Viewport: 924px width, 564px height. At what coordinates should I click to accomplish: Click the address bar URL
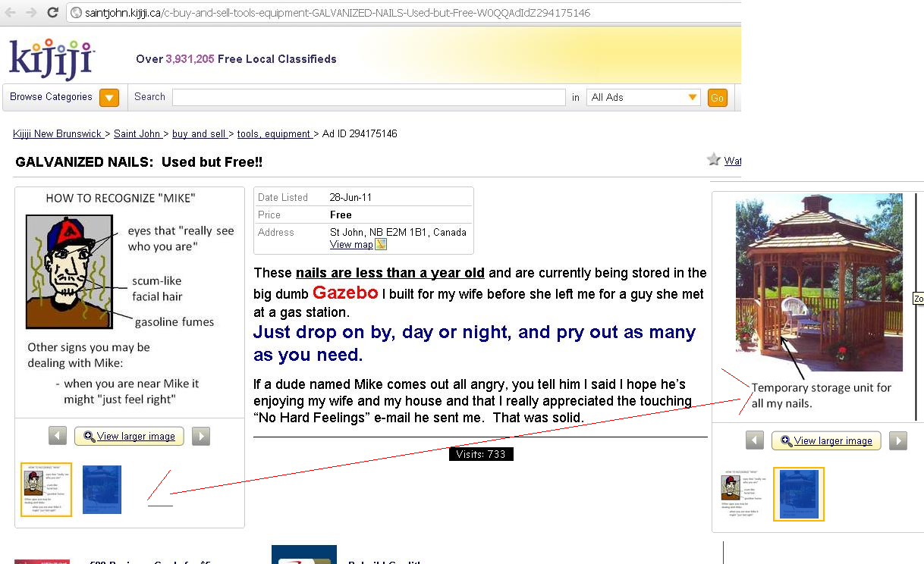click(x=337, y=13)
